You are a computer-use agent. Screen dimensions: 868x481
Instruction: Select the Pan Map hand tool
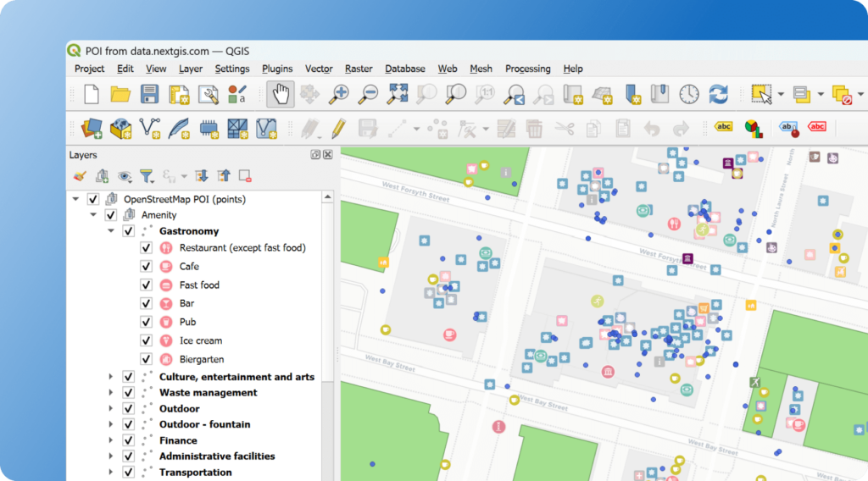tap(280, 94)
